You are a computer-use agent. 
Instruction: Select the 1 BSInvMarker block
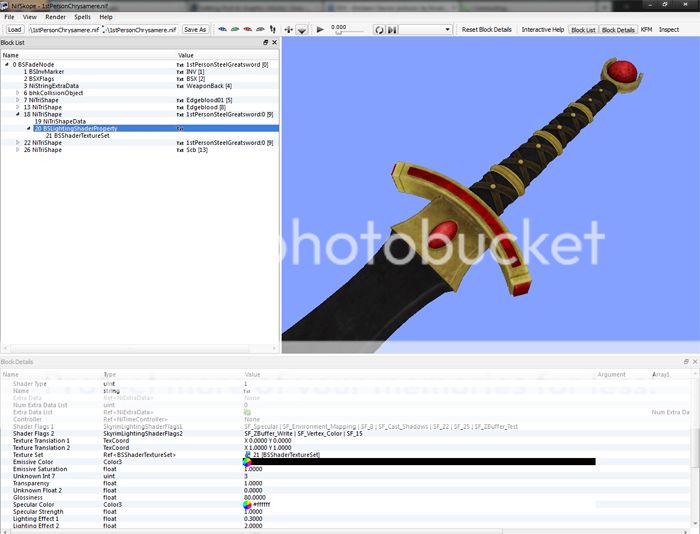44,71
